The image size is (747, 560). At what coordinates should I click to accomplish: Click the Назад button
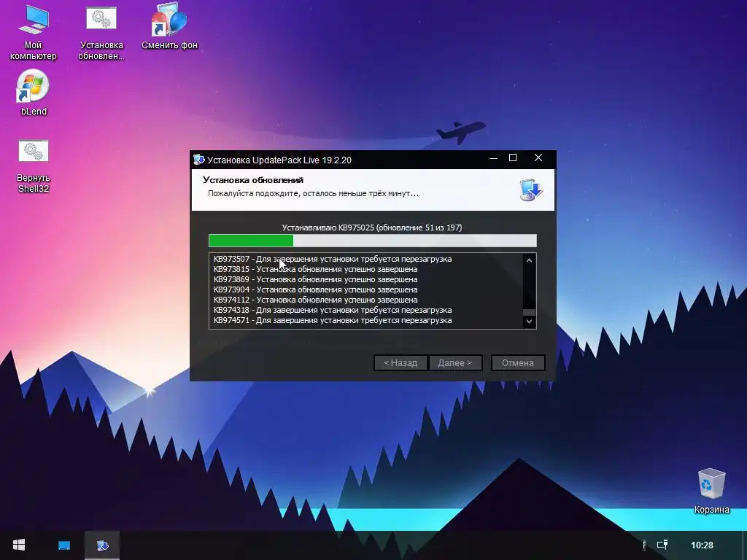click(400, 363)
